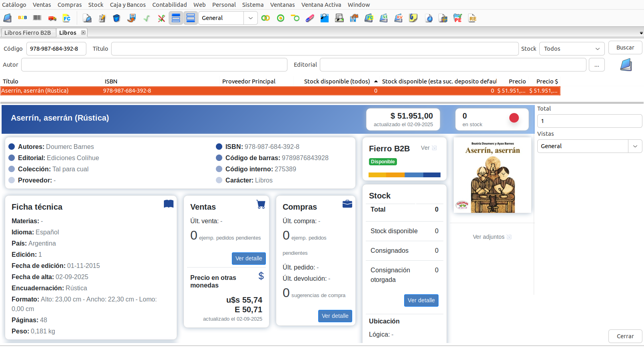This screenshot has height=347, width=644.
Task: Open the Ver adjuntos link
Action: pos(492,237)
